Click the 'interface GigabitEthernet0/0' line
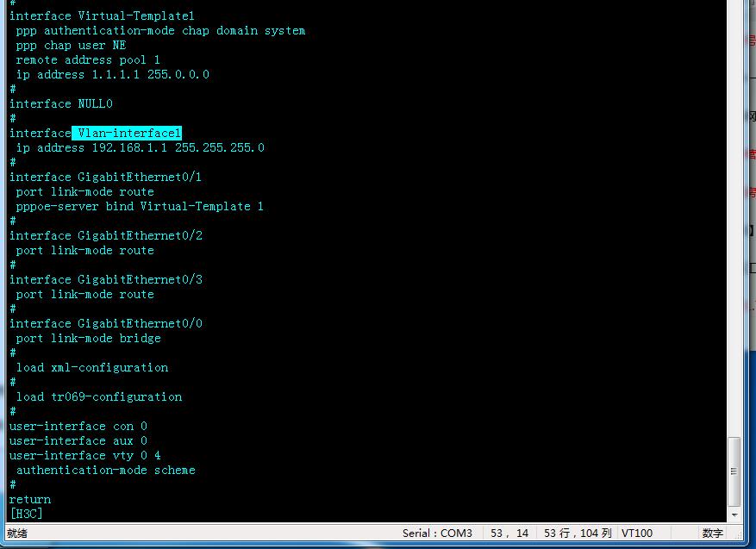Image resolution: width=756 pixels, height=549 pixels. (105, 323)
